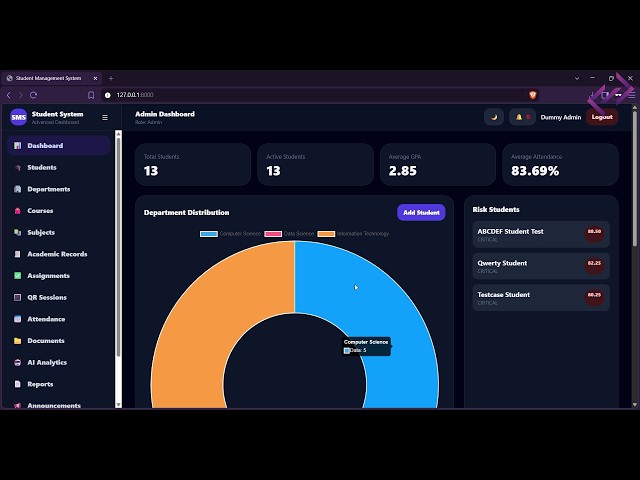Click the Students graduation cap icon
Image resolution: width=640 pixels, height=480 pixels.
[x=18, y=167]
